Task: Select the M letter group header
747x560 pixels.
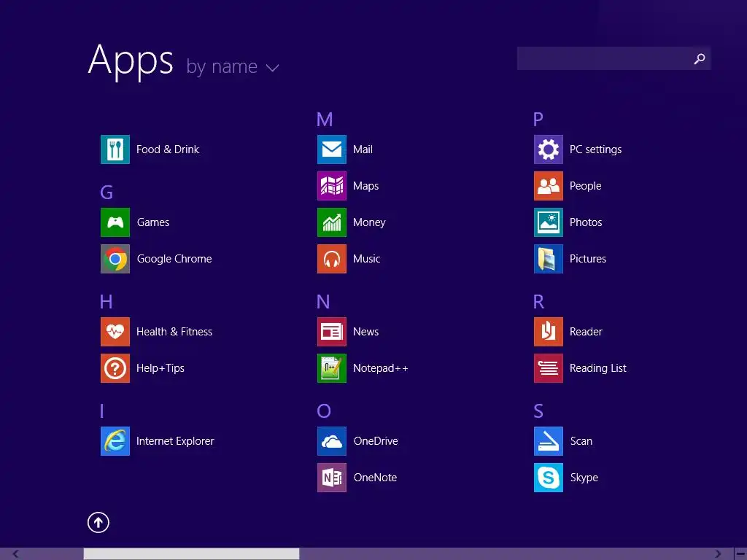Action: tap(325, 120)
